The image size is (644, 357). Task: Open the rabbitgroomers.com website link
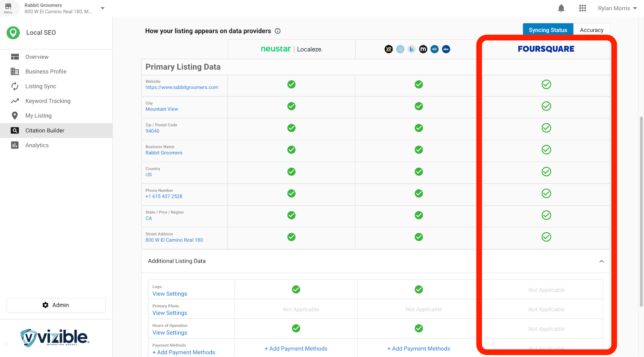pos(182,87)
